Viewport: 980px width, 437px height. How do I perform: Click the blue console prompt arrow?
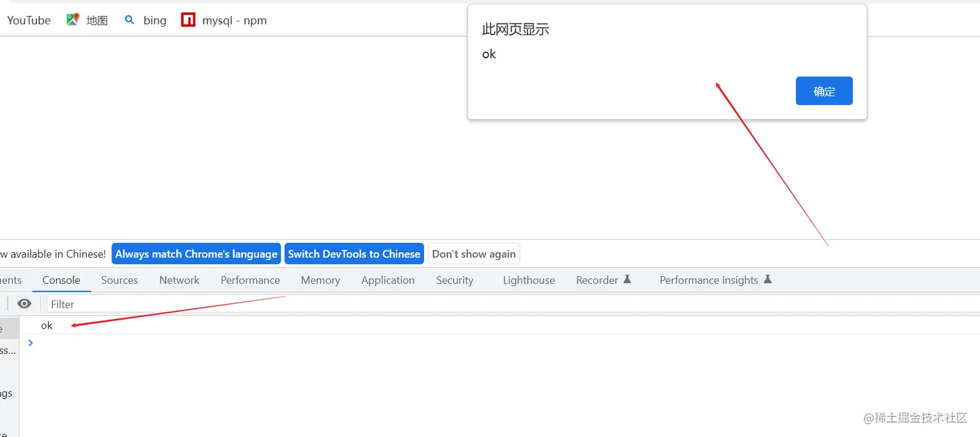click(30, 343)
